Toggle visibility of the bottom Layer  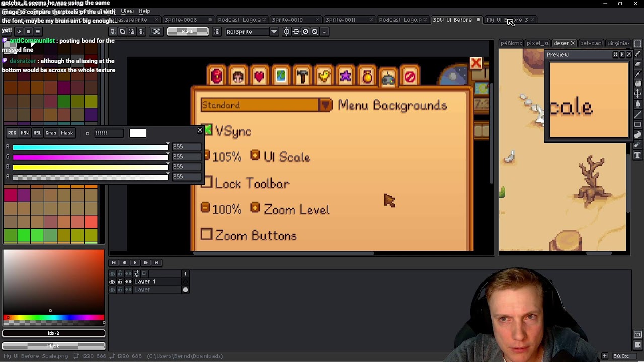pos(112,290)
